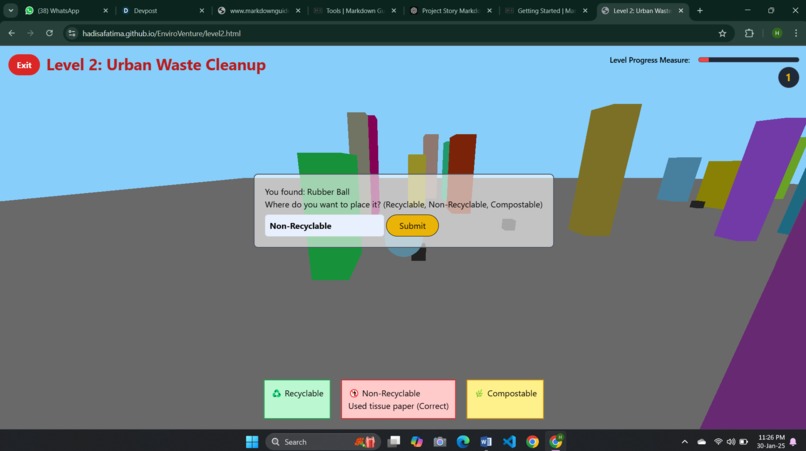Launch Copilot from the taskbar

(417, 442)
